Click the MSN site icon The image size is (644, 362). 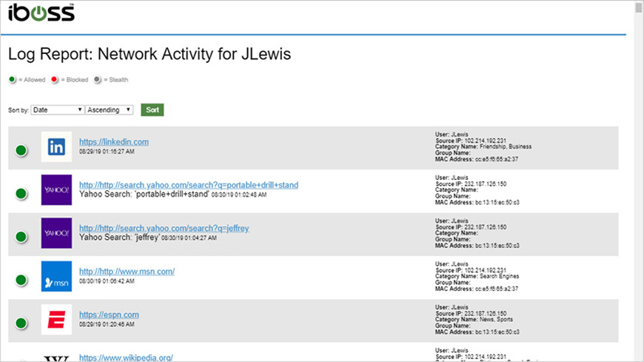coord(56,276)
